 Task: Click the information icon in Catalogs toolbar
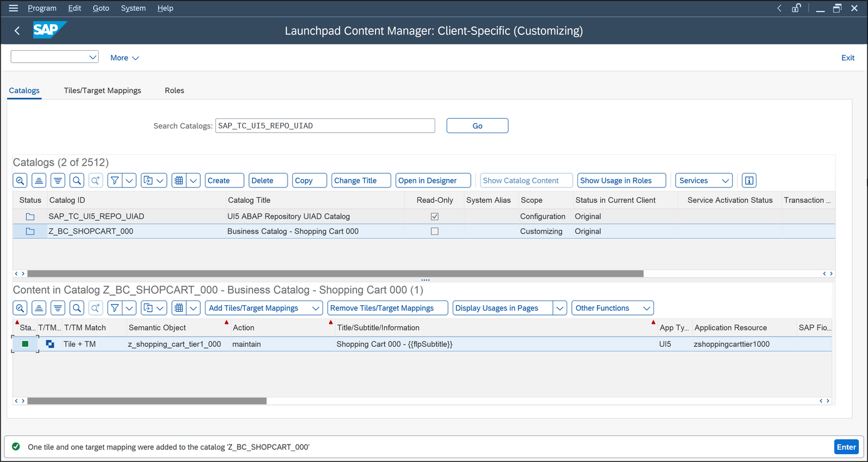point(749,180)
